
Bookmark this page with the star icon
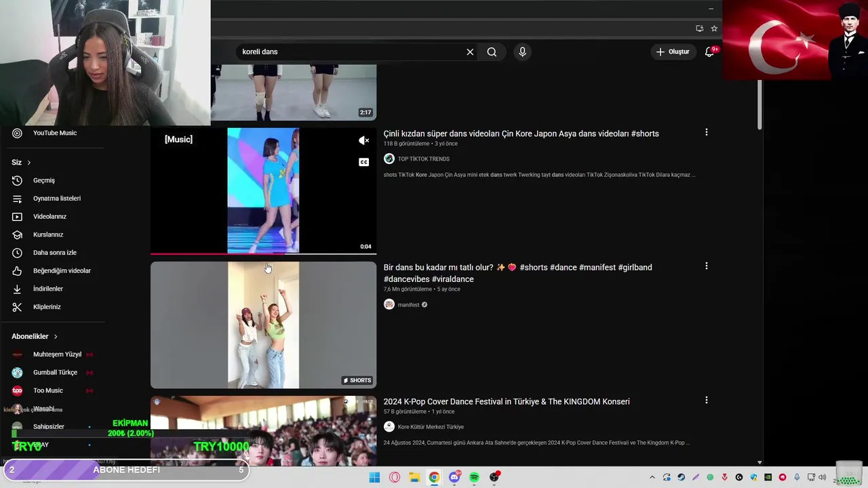714,28
